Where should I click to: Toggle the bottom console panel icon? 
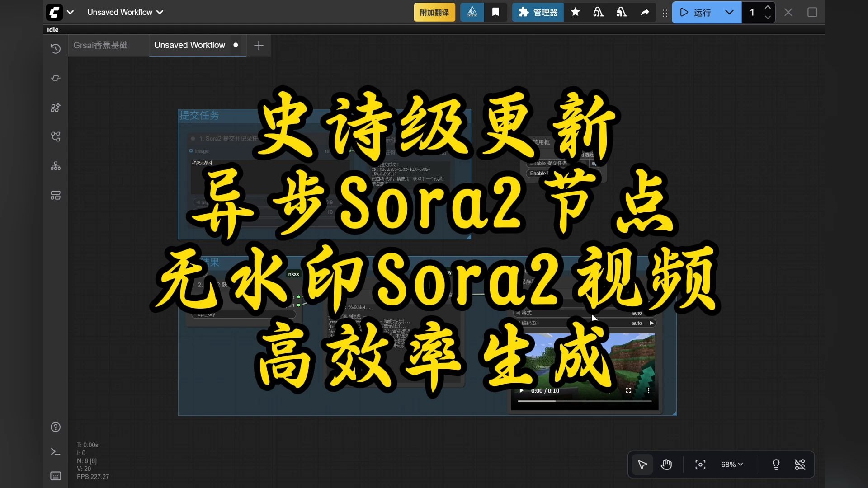point(56,452)
